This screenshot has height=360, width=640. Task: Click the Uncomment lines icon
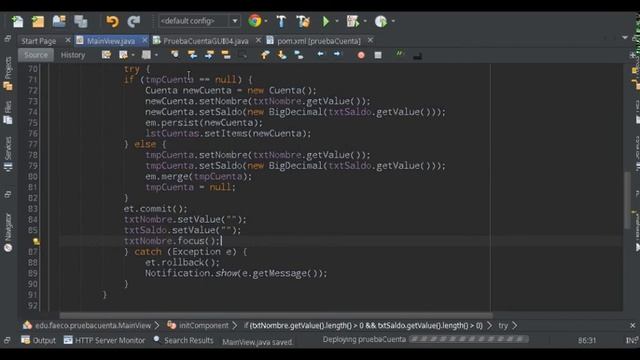pos(417,56)
